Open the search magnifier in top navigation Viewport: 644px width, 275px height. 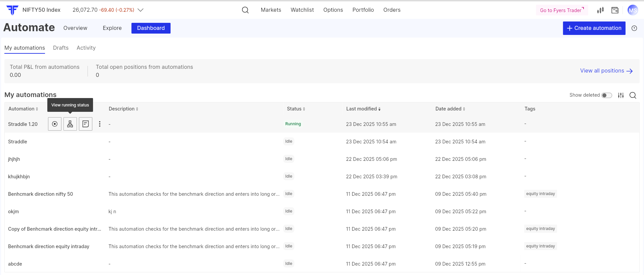click(245, 10)
